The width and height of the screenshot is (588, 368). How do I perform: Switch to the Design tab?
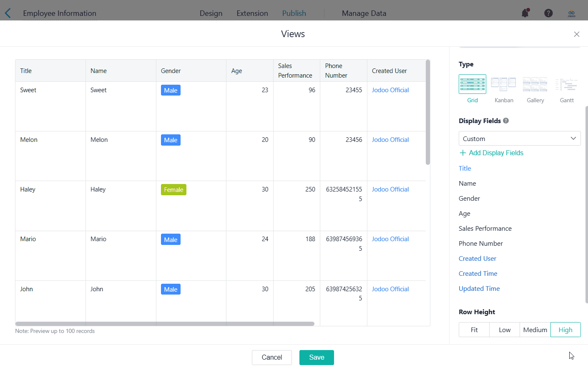tap(211, 13)
